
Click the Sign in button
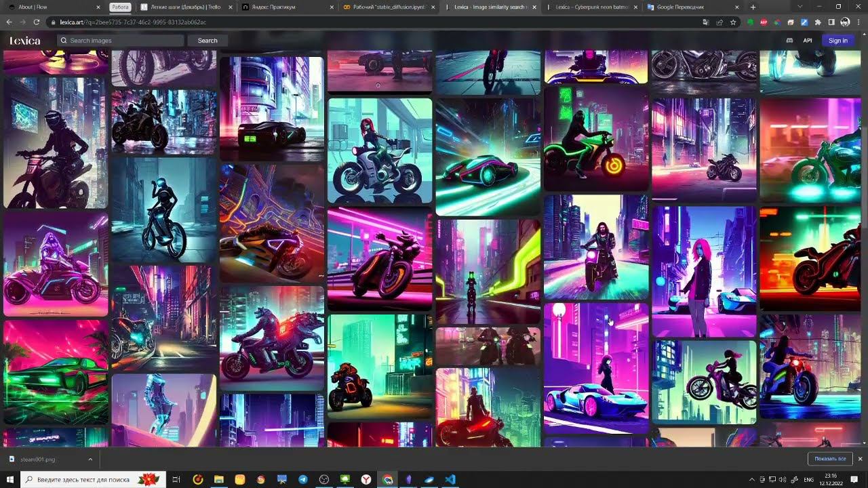click(x=838, y=41)
